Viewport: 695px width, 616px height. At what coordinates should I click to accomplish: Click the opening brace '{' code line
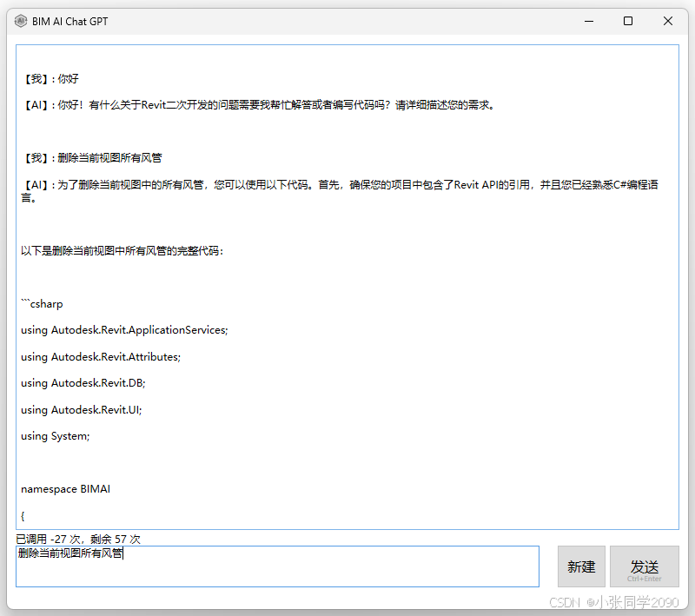23,516
